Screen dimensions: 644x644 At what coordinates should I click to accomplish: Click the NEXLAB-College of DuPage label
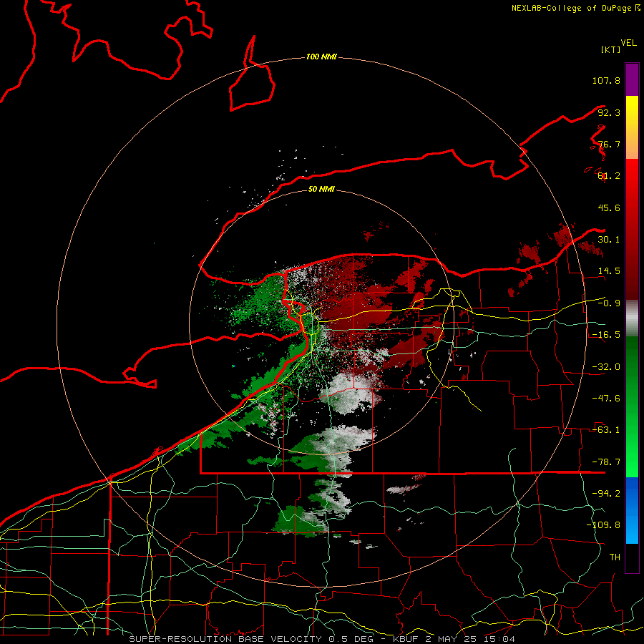click(576, 8)
